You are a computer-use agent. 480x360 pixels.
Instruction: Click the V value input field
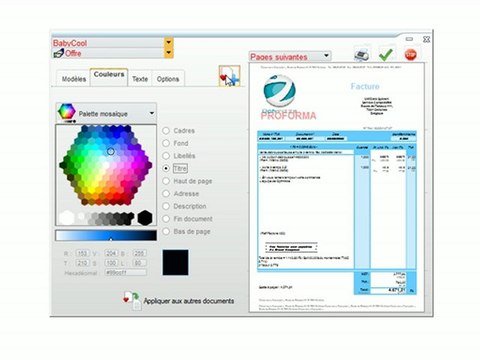pyautogui.click(x=111, y=253)
